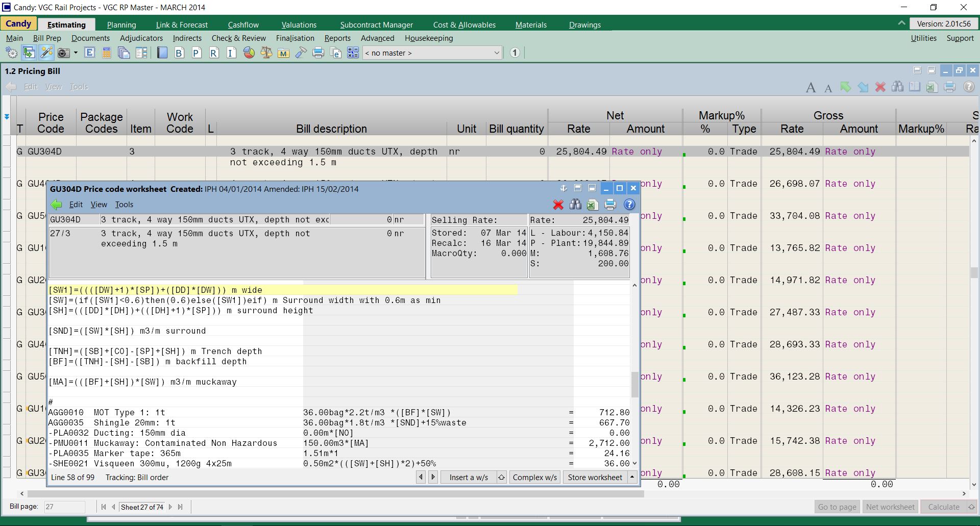
Task: Click the pie chart icon in main toolbar
Action: pos(249,53)
